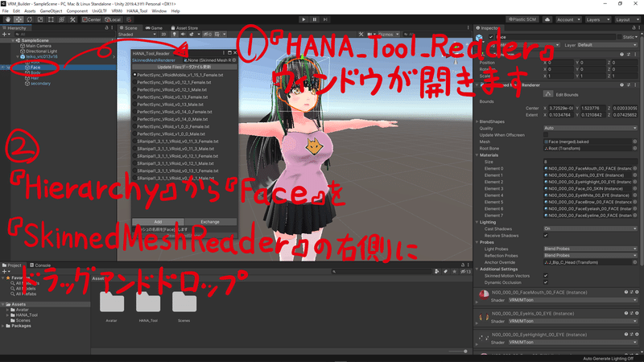Select PerfectSync_VRoid_v0_12_1_Female.txt radio

pyautogui.click(x=134, y=83)
